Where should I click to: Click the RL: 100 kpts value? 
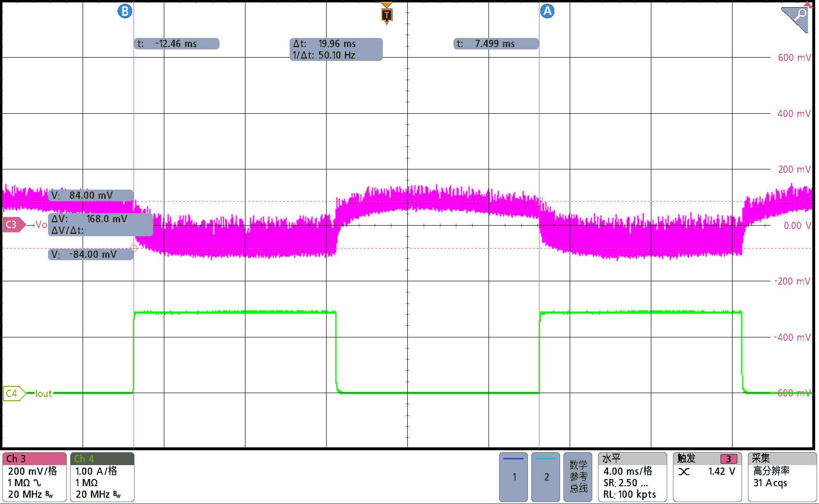pos(630,494)
